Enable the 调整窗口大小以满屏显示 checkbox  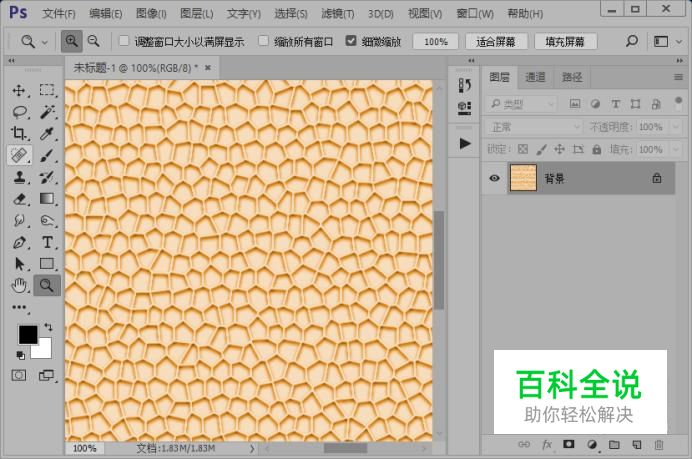click(x=124, y=41)
